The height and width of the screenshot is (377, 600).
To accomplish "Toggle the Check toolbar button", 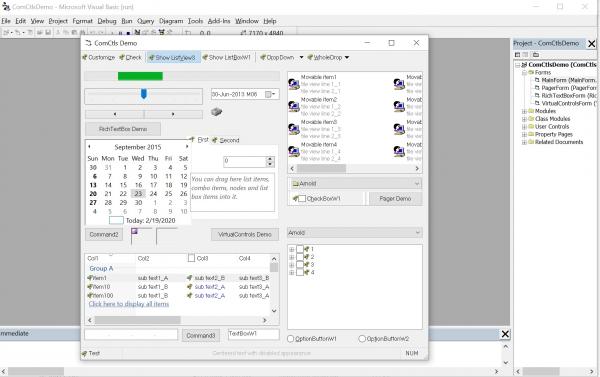I will coord(130,57).
